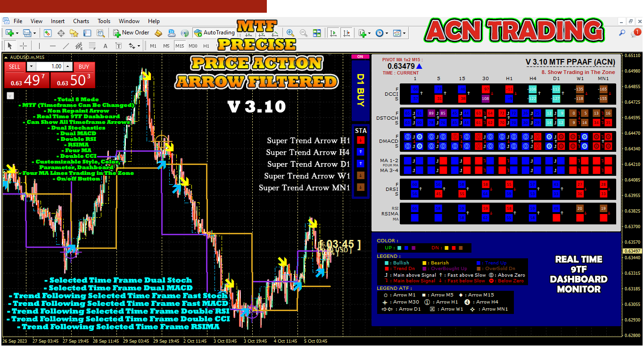644x362 pixels.
Task: Switch to the H1 timeframe
Action: click(x=206, y=46)
